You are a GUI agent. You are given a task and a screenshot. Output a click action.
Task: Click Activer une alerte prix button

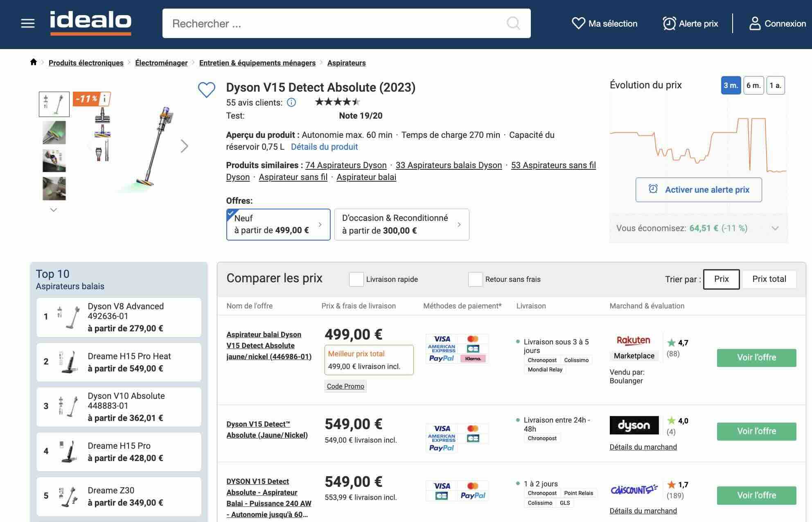coord(699,189)
